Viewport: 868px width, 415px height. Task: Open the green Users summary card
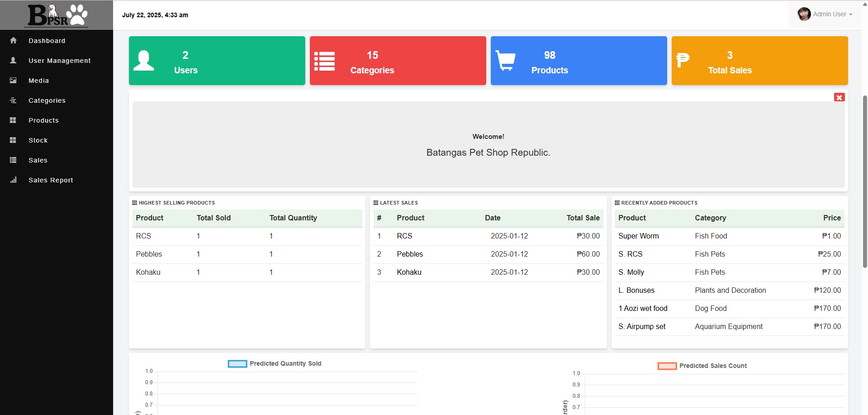click(217, 61)
